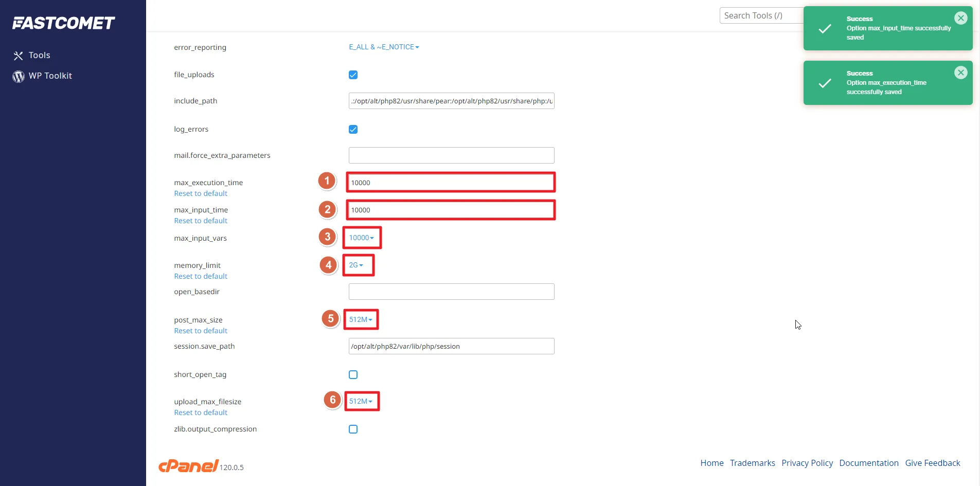Enable the zlib.output_compression checkbox
This screenshot has width=980, height=486.
(353, 429)
